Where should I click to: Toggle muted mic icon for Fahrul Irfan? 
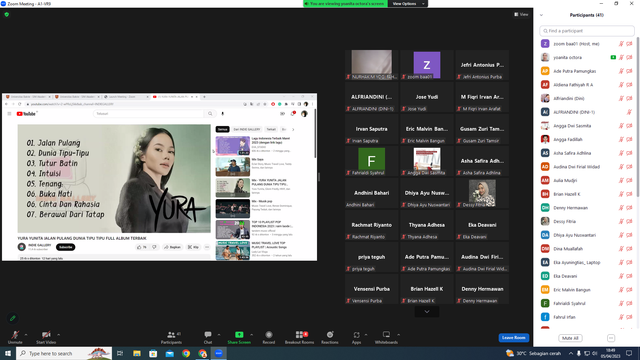coord(621,317)
